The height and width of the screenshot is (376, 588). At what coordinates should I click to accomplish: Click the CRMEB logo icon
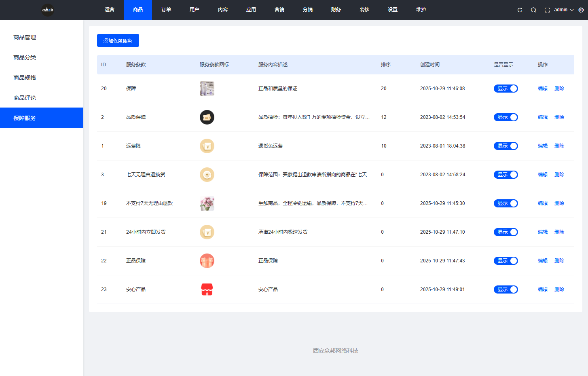(48, 10)
